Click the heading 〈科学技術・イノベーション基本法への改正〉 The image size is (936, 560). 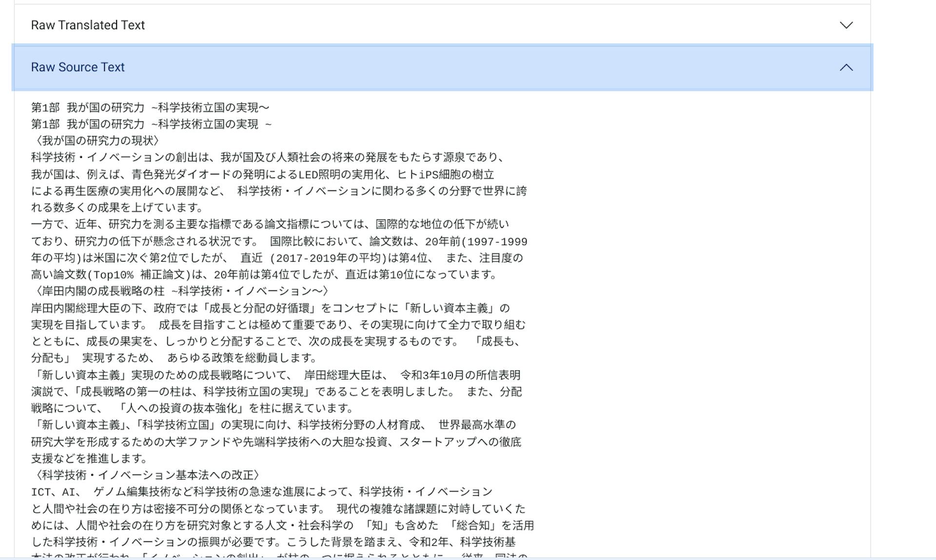click(145, 475)
